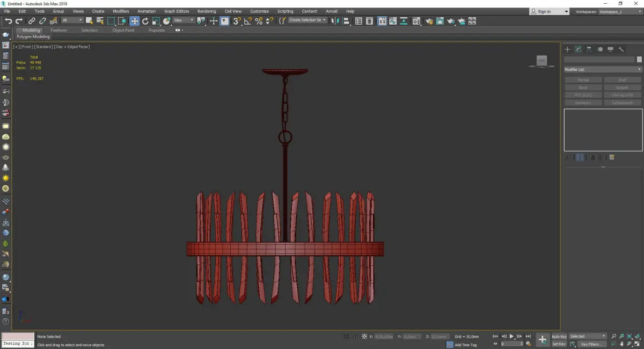This screenshot has height=349, width=644.
Task: Play the animation
Action: coord(511,337)
